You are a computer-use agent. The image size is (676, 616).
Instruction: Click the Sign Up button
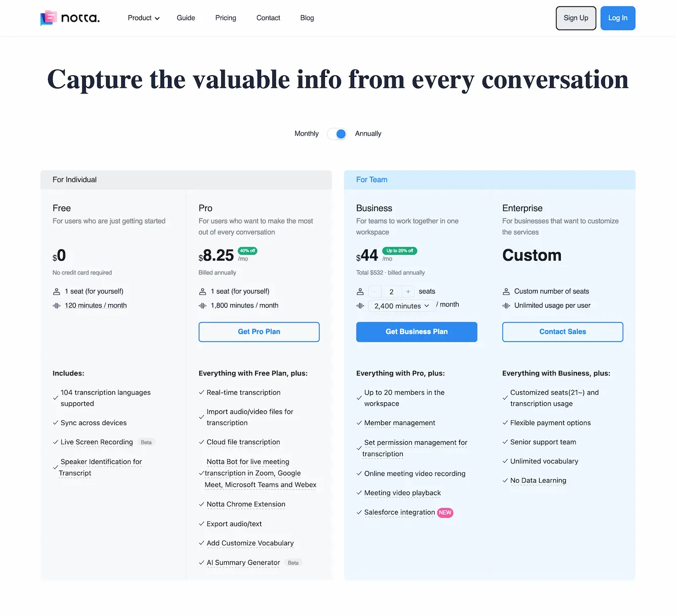(x=575, y=18)
